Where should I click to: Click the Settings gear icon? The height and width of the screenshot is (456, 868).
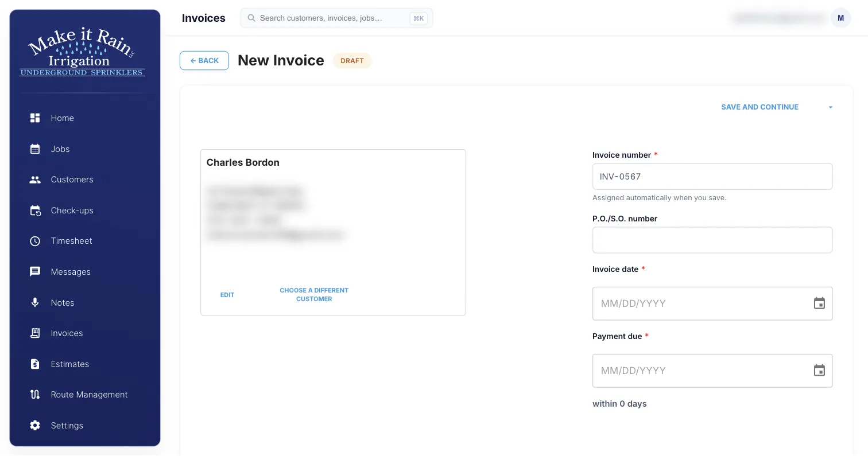[35, 426]
